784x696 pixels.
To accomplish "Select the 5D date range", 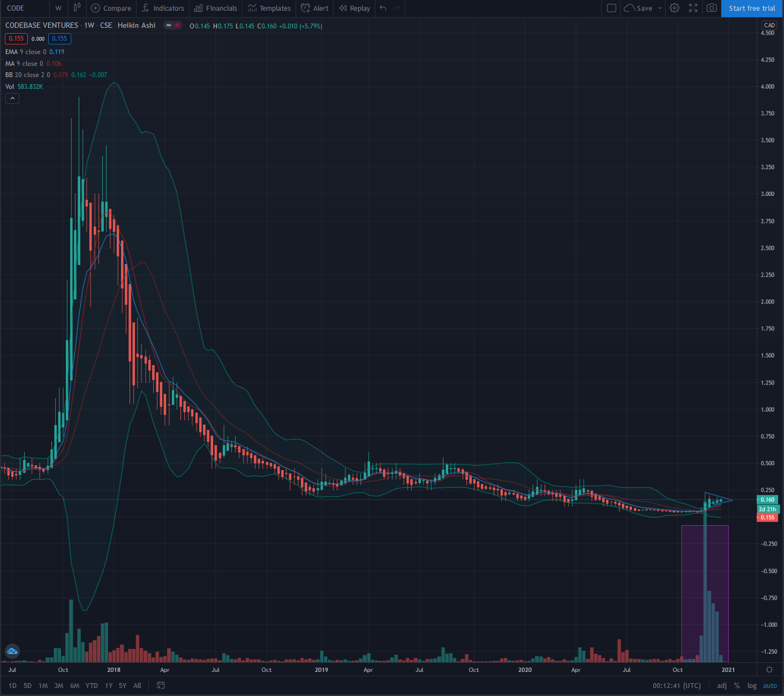I will pyautogui.click(x=27, y=685).
